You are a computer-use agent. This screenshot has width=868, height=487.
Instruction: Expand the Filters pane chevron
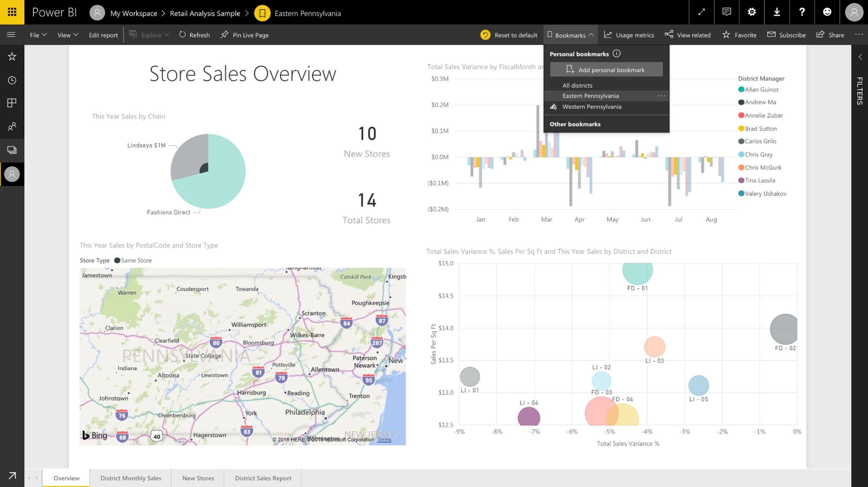coord(860,57)
